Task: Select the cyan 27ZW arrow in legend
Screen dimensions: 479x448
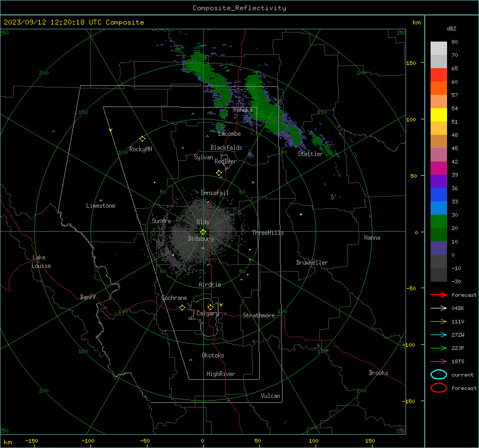Action: (x=439, y=335)
